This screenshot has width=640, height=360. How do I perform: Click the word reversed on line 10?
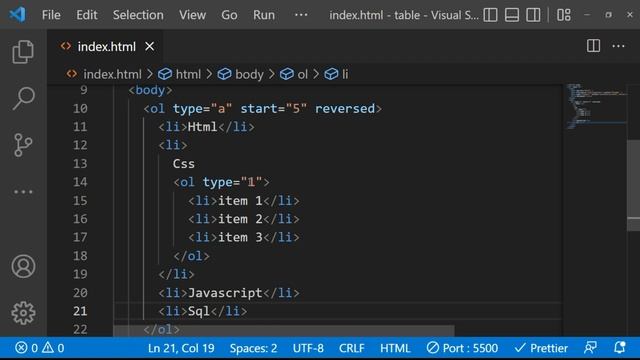click(x=345, y=109)
